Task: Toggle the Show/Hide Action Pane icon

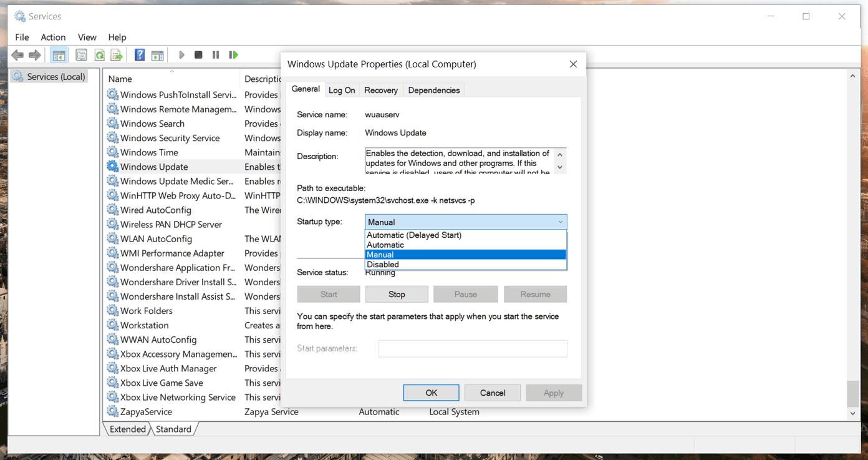Action: [x=158, y=55]
